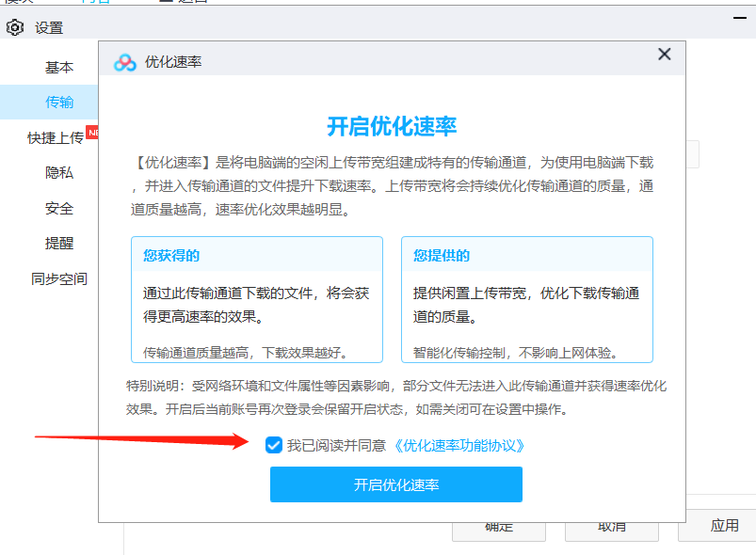Image resolution: width=756 pixels, height=555 pixels.
Task: Click the 特别说明 note paragraph
Action: point(396,398)
